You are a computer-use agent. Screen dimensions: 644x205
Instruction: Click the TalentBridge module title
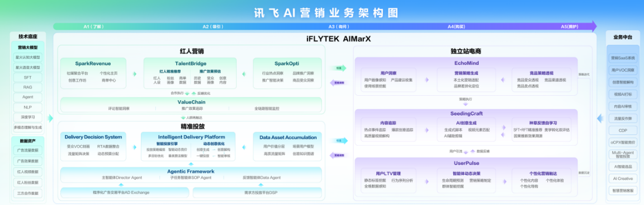pyautogui.click(x=190, y=64)
